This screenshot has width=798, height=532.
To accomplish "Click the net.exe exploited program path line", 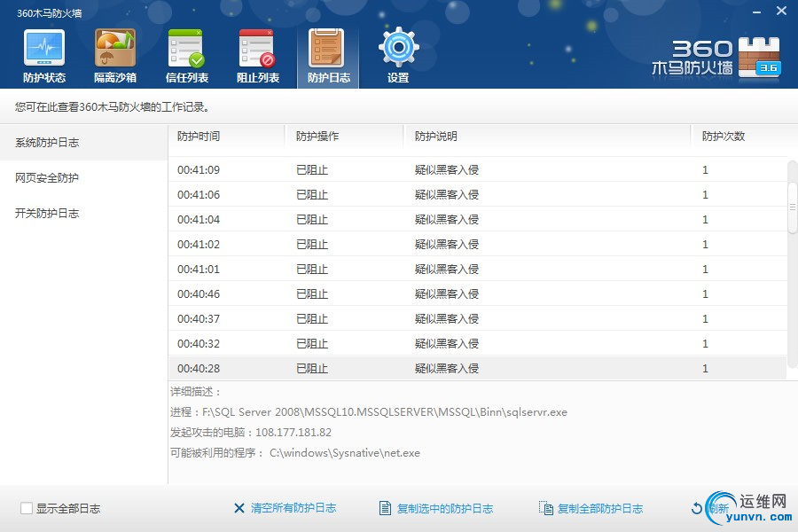I will coord(295,452).
